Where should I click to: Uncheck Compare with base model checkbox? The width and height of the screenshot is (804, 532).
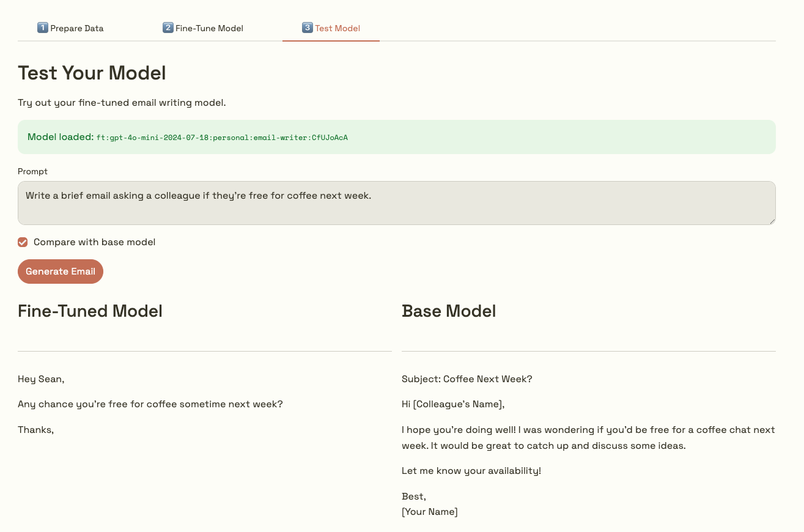[x=23, y=242]
